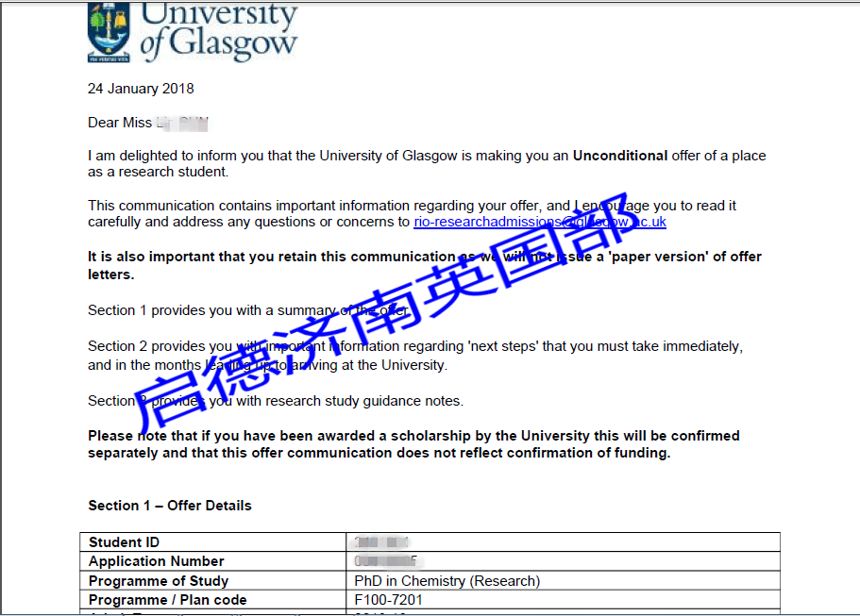
Task: Click the line beginning 'Section 2 provides you'
Action: pyautogui.click(x=415, y=356)
